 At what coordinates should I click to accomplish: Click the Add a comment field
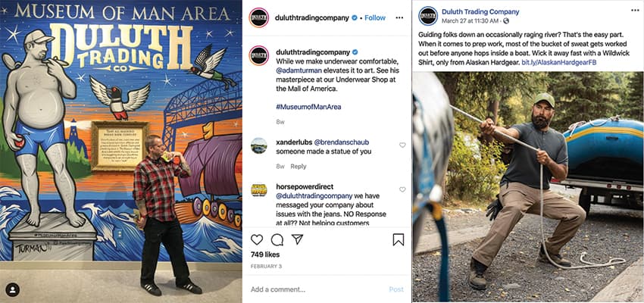[x=316, y=289]
